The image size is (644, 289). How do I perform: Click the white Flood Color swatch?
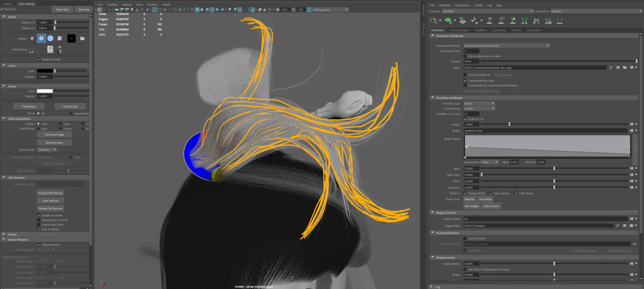[x=45, y=91]
